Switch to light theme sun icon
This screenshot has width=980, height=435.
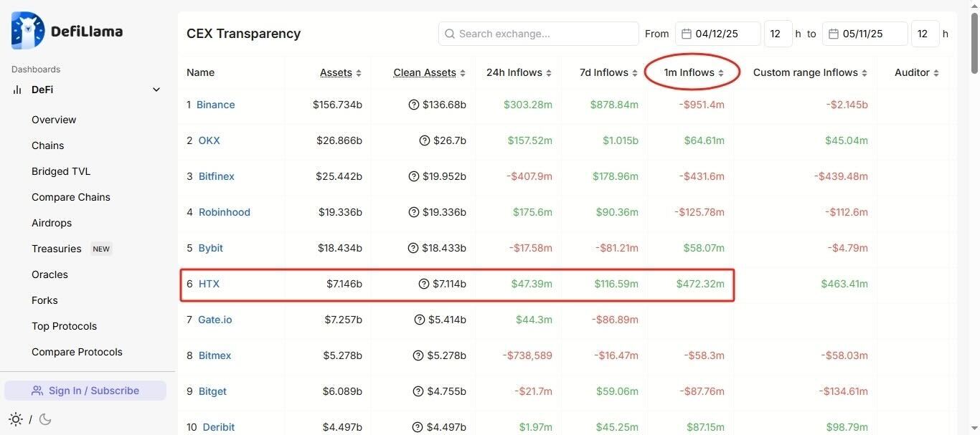pos(16,419)
